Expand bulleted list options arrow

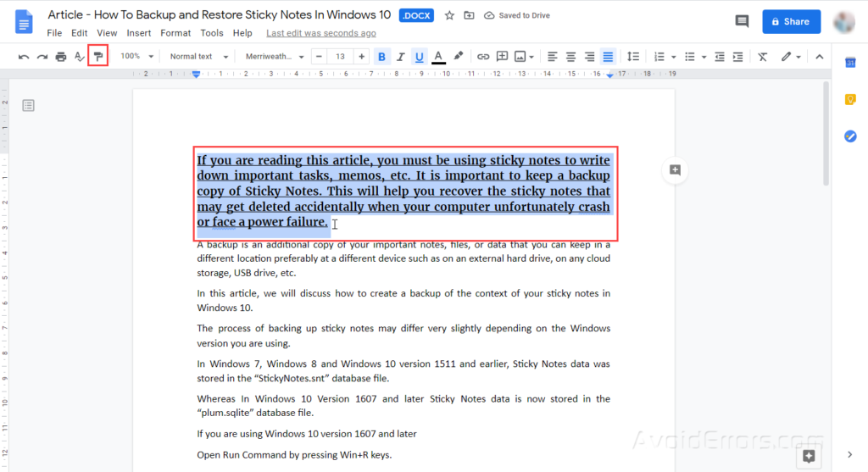click(x=704, y=57)
